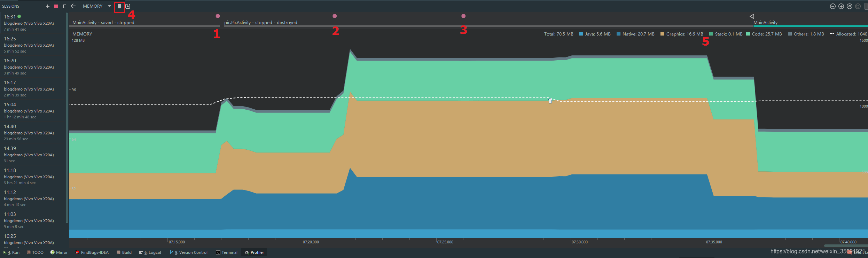Click the back-press triangle event marker
The image size is (868, 258).
pyautogui.click(x=752, y=16)
